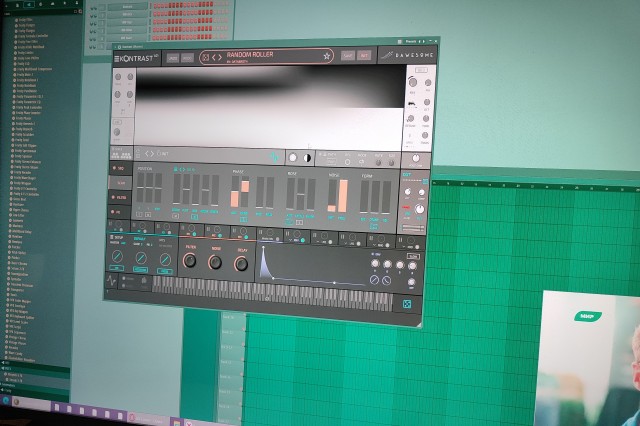Click the third orange macro knob beside NOISE
The width and height of the screenshot is (640, 426).
pyautogui.click(x=241, y=264)
